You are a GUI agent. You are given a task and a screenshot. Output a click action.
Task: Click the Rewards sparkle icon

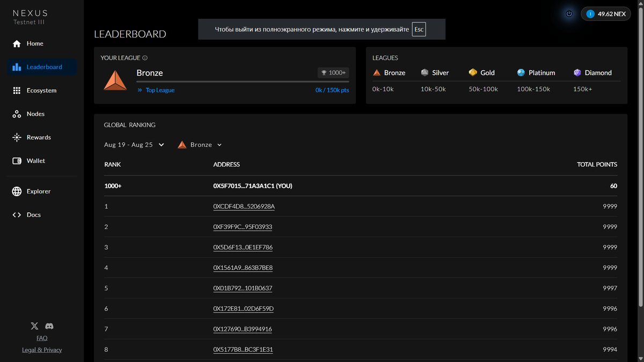point(17,137)
